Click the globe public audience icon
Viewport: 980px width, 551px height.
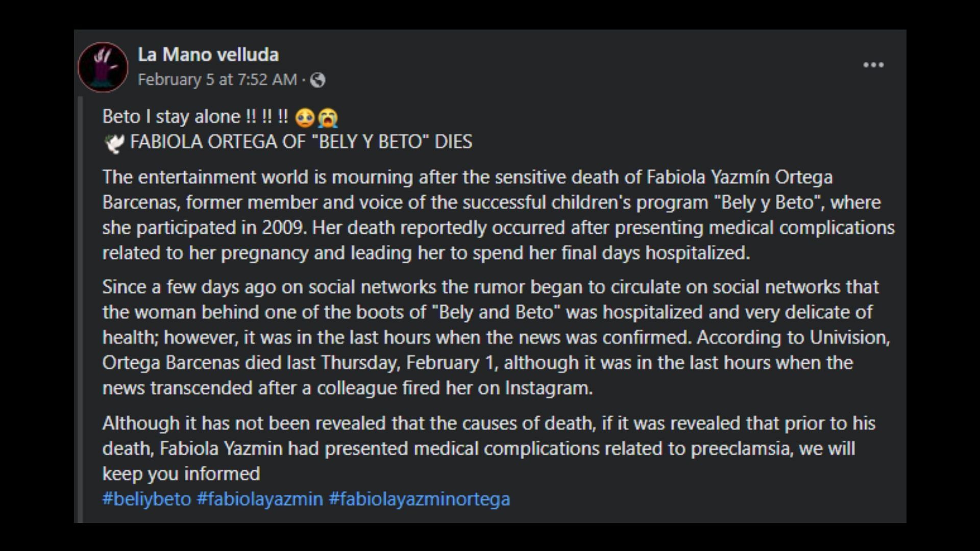pos(317,80)
